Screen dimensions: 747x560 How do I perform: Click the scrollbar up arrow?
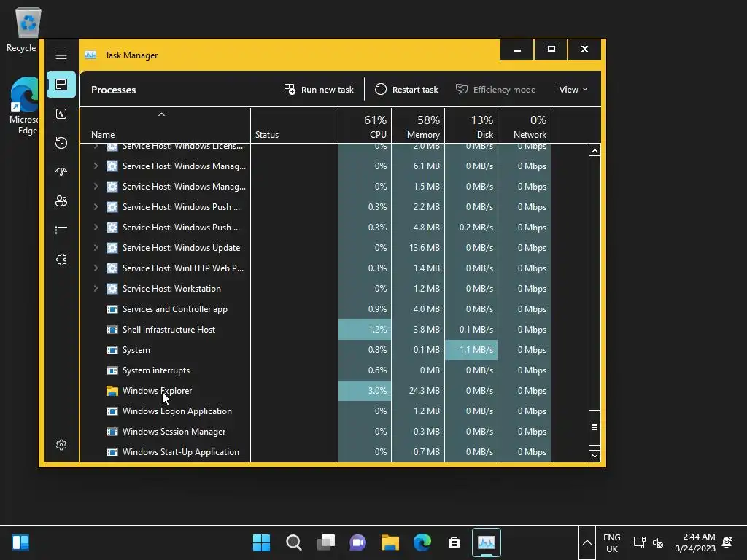595,150
